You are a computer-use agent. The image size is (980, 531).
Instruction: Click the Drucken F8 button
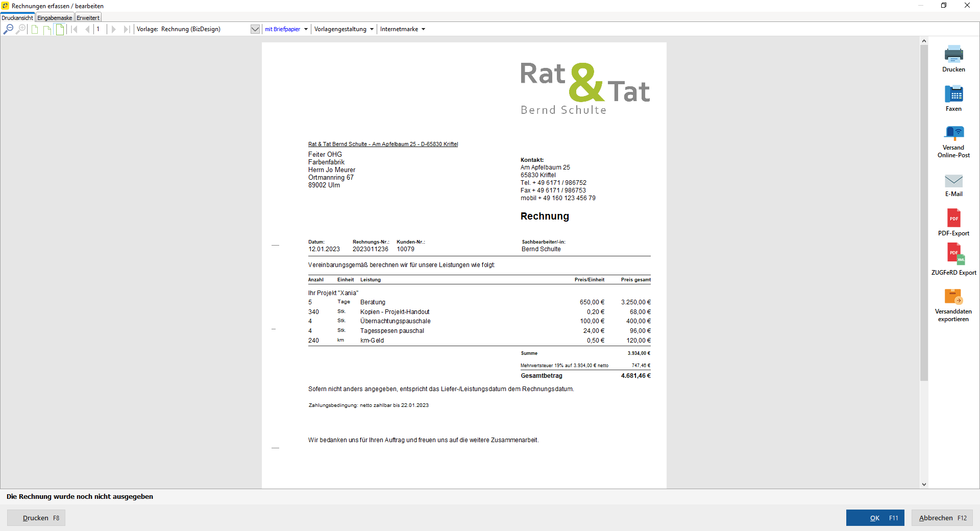coord(36,518)
